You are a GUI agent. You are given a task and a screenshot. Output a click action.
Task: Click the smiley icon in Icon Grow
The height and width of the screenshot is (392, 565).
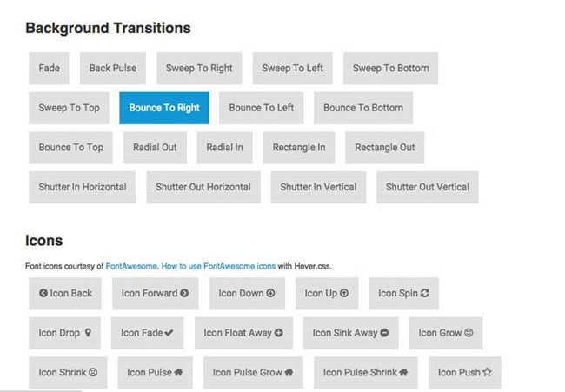tap(469, 333)
